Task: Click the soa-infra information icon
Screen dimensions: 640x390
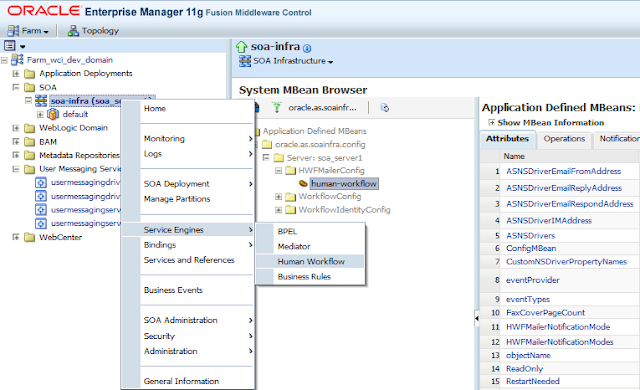Action: [x=307, y=49]
